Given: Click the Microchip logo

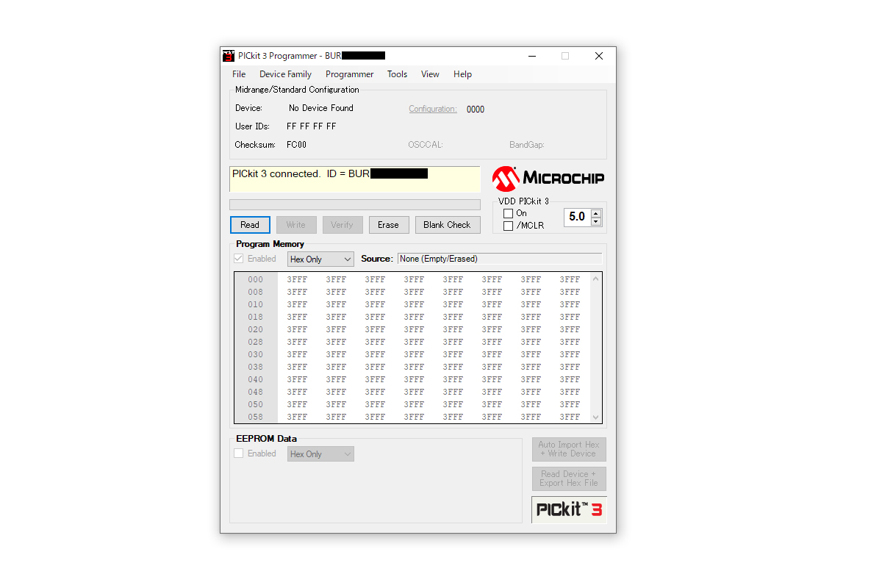Looking at the screenshot, I should click(548, 178).
